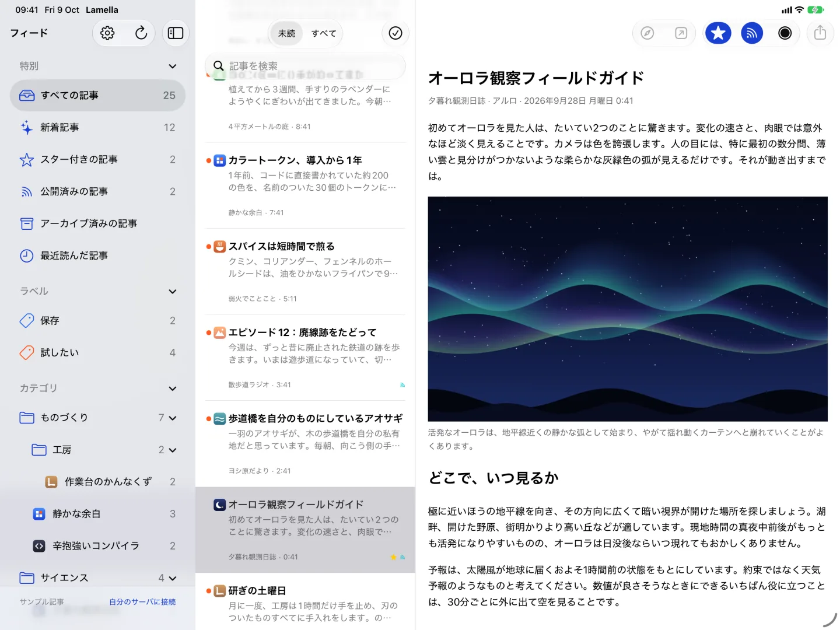The width and height of the screenshot is (840, 630).
Task: Mark all as read with checkmark circle
Action: (395, 33)
